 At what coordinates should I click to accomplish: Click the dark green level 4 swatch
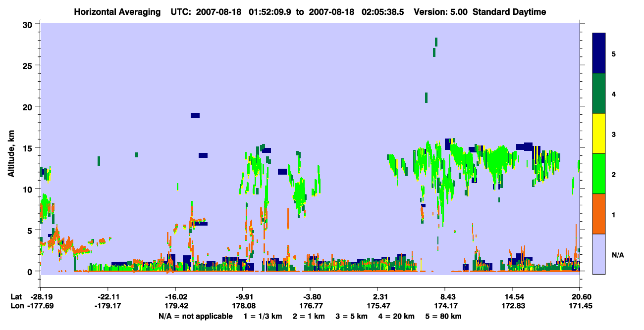pos(599,93)
